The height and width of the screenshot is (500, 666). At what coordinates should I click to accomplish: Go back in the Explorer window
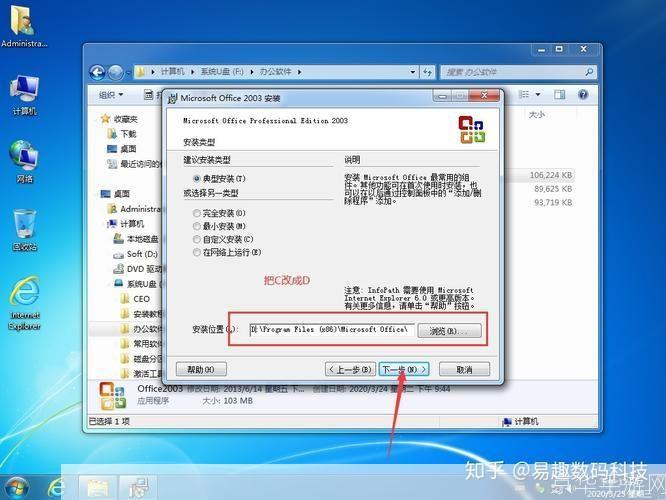click(97, 73)
